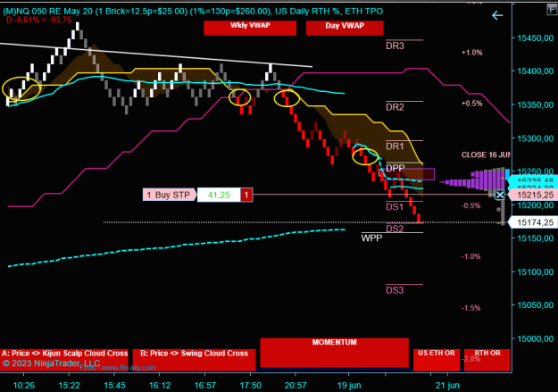Click the -1.0% level label
This screenshot has width=558, height=392.
[x=471, y=256]
